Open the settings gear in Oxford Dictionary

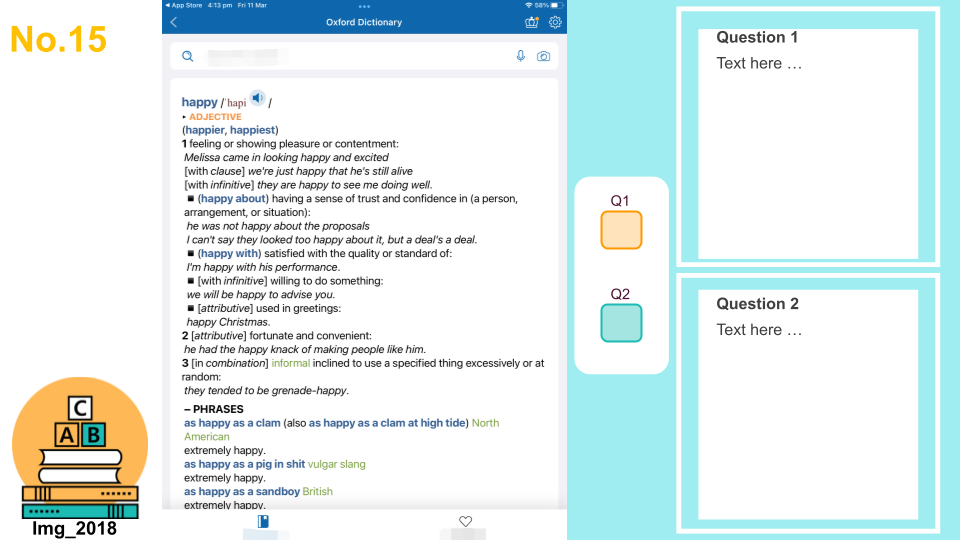pyautogui.click(x=555, y=22)
